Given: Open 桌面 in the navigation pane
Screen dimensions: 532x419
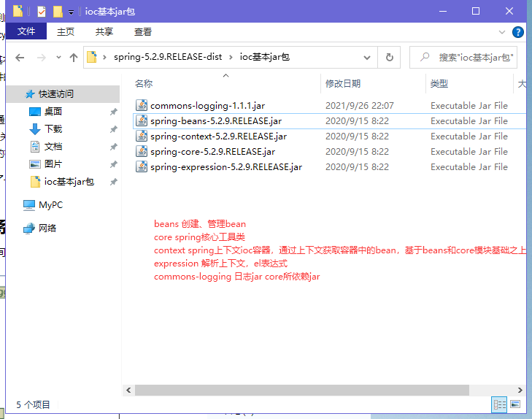Looking at the screenshot, I should (53, 111).
